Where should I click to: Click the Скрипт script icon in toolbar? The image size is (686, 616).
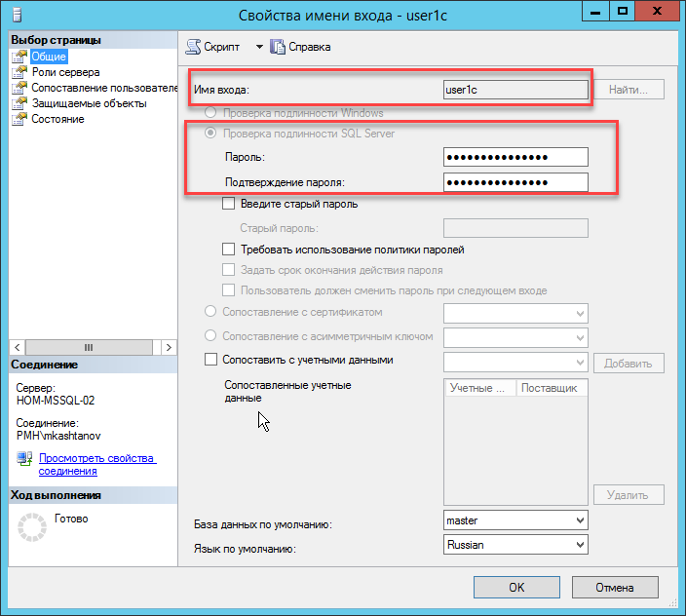pyautogui.click(x=193, y=47)
